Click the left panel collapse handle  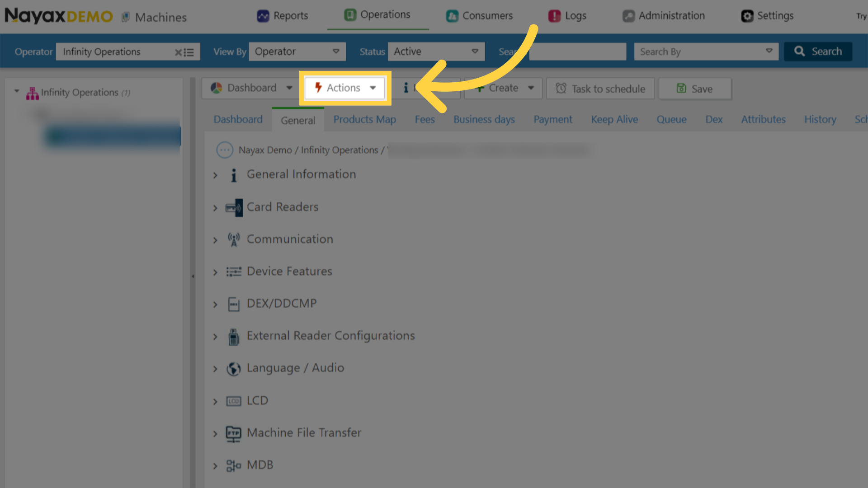coord(193,277)
